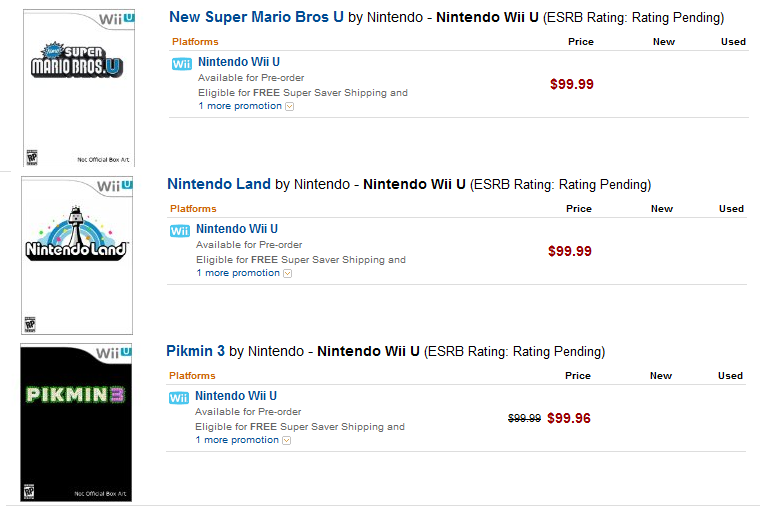Expand promotions arrow for Nintendo Land
The width and height of the screenshot is (760, 509).
click(x=287, y=274)
